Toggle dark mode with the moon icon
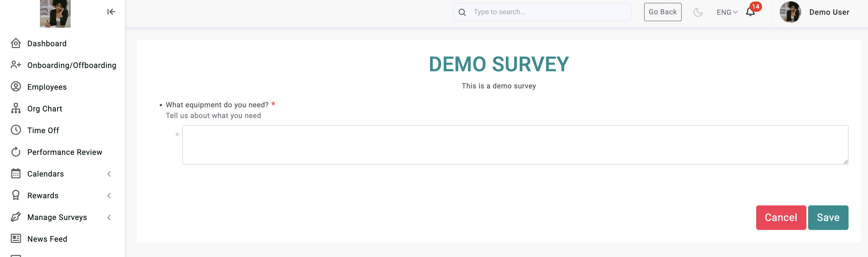The image size is (868, 257). (x=698, y=13)
